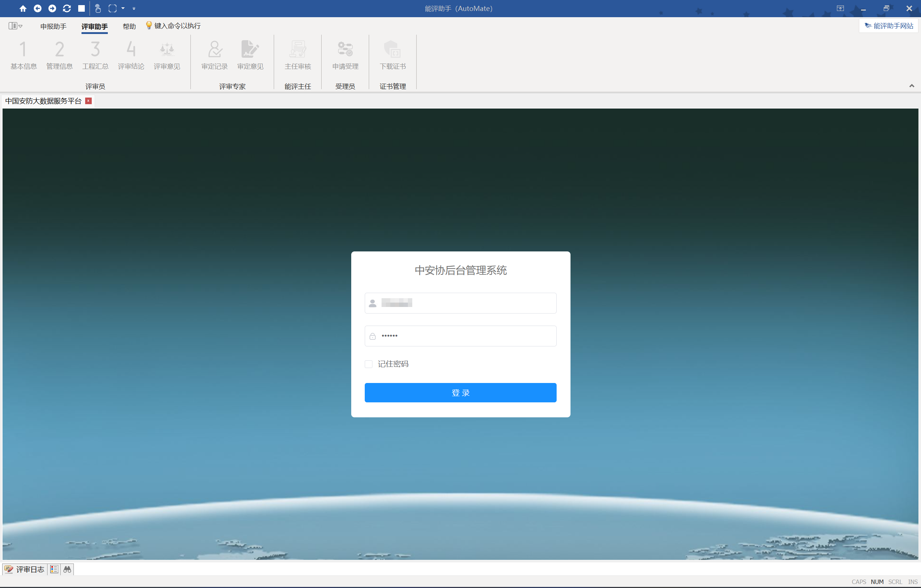This screenshot has width=921, height=588.
Task: Open the 帮助 menu tab
Action: click(x=129, y=26)
